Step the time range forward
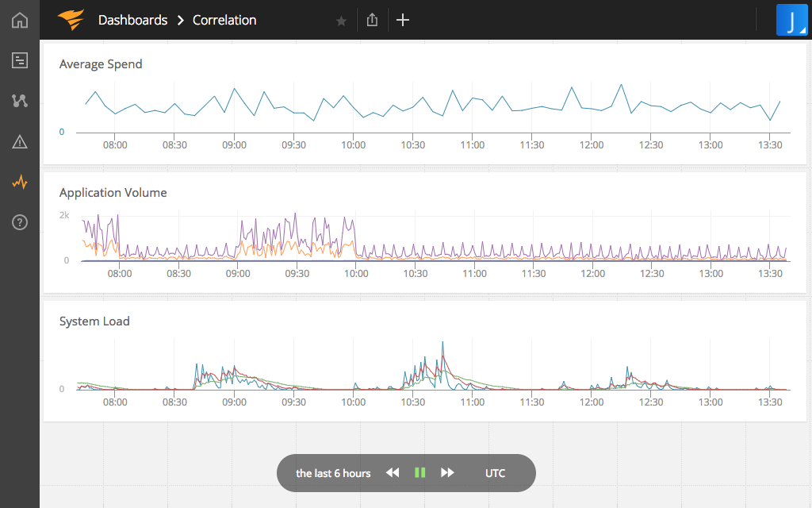This screenshot has width=812, height=508. click(447, 472)
